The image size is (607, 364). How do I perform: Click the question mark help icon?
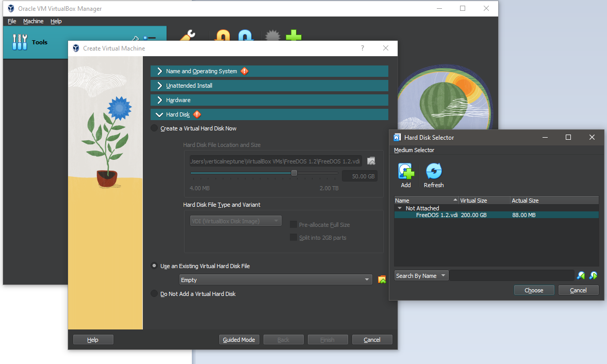(363, 48)
